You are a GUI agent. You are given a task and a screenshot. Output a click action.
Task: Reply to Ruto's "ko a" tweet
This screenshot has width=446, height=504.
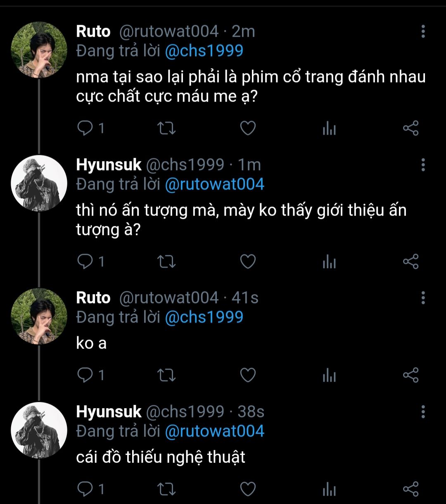[85, 375]
